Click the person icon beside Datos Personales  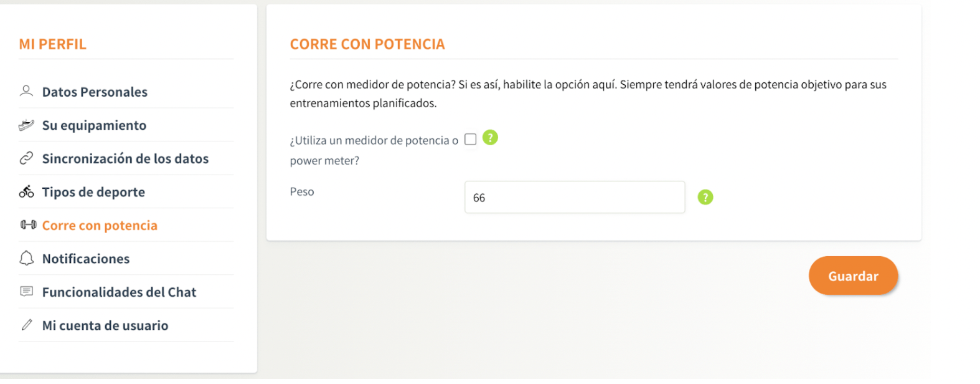26,91
